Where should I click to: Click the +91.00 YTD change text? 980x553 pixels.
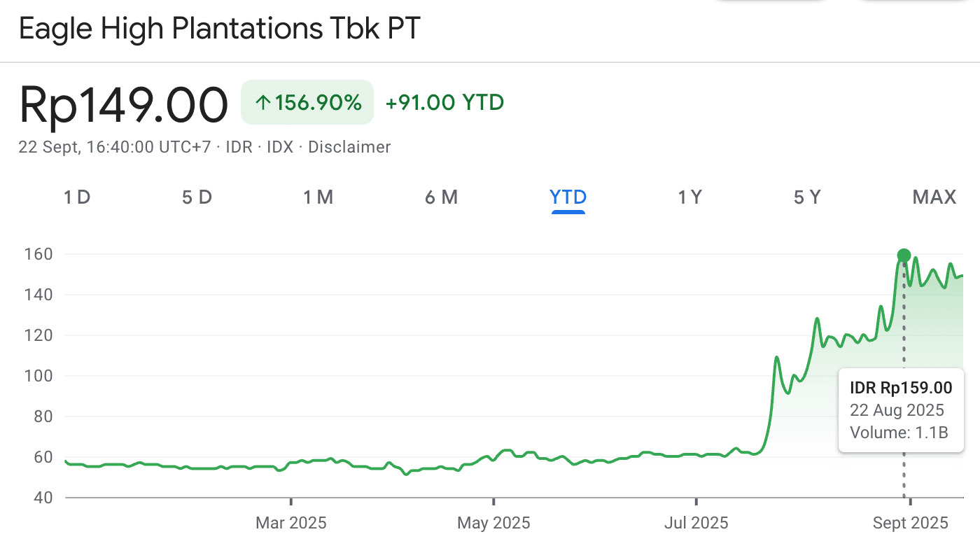pyautogui.click(x=444, y=103)
